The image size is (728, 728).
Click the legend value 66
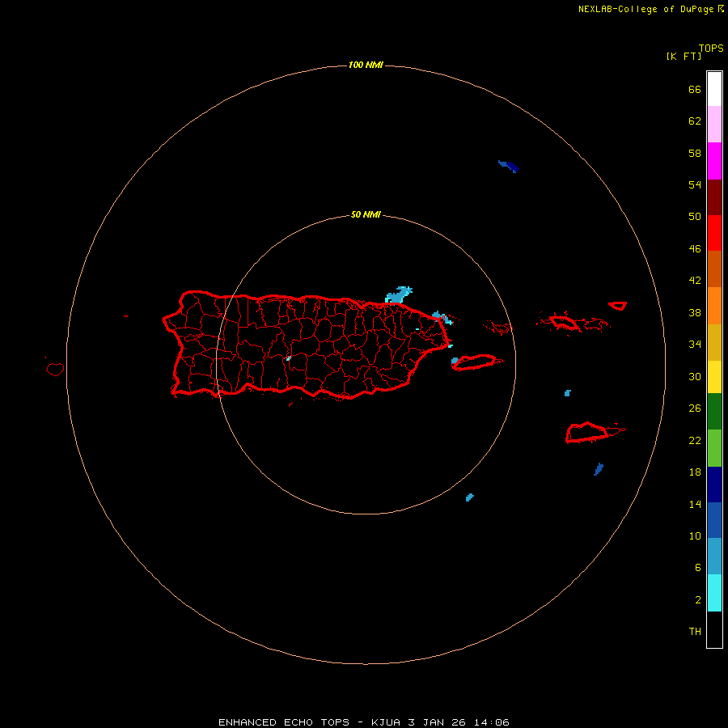(x=695, y=89)
